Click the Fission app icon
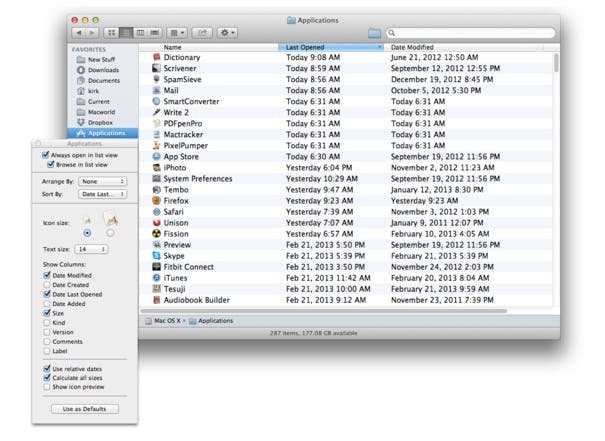The image size is (605, 441). click(x=156, y=234)
